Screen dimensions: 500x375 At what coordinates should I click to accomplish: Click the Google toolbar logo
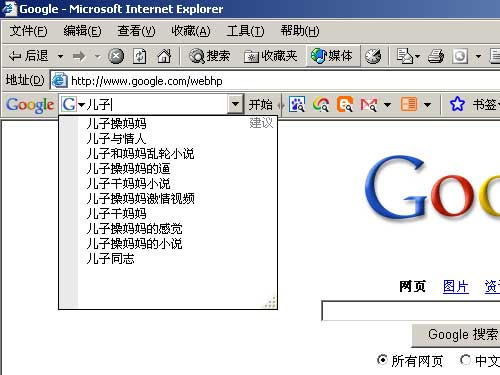(x=30, y=105)
